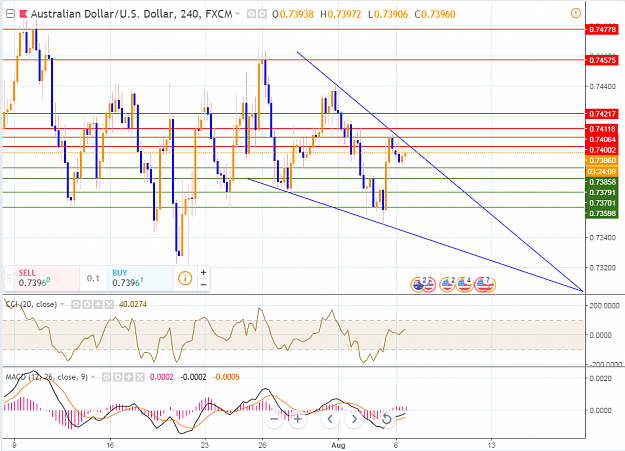
Task: Edit the 0.1 order quantity field
Action: (93, 278)
